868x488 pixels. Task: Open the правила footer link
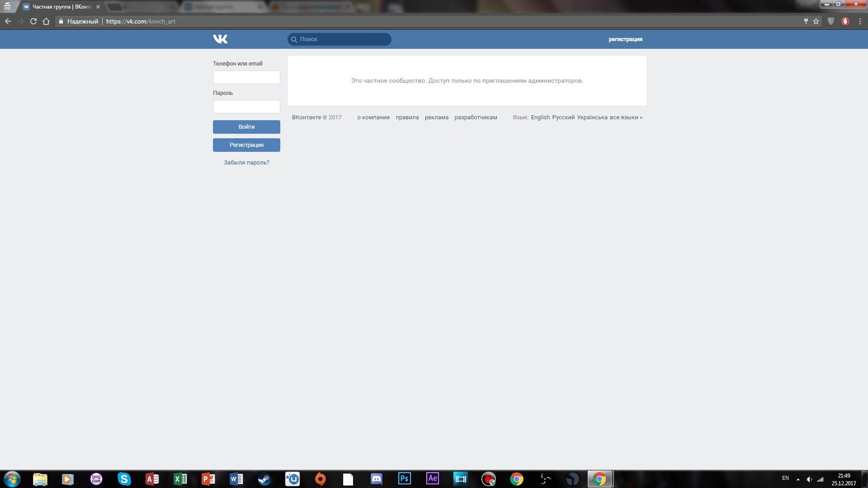pos(407,117)
